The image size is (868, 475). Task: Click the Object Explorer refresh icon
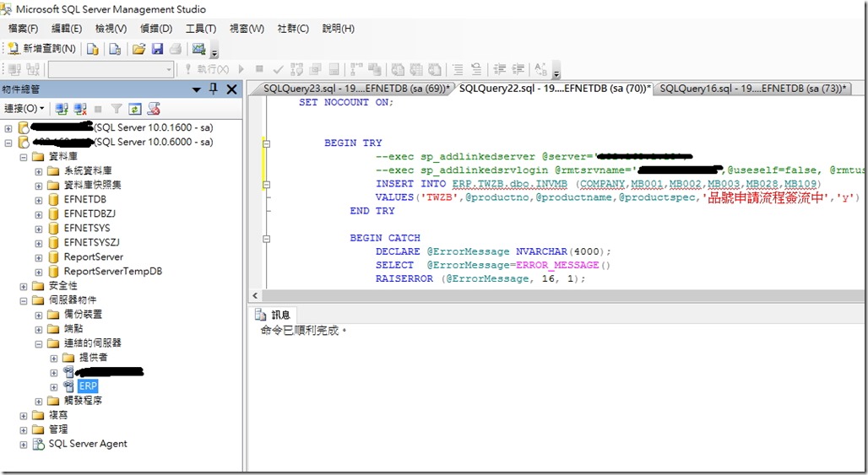click(x=135, y=109)
